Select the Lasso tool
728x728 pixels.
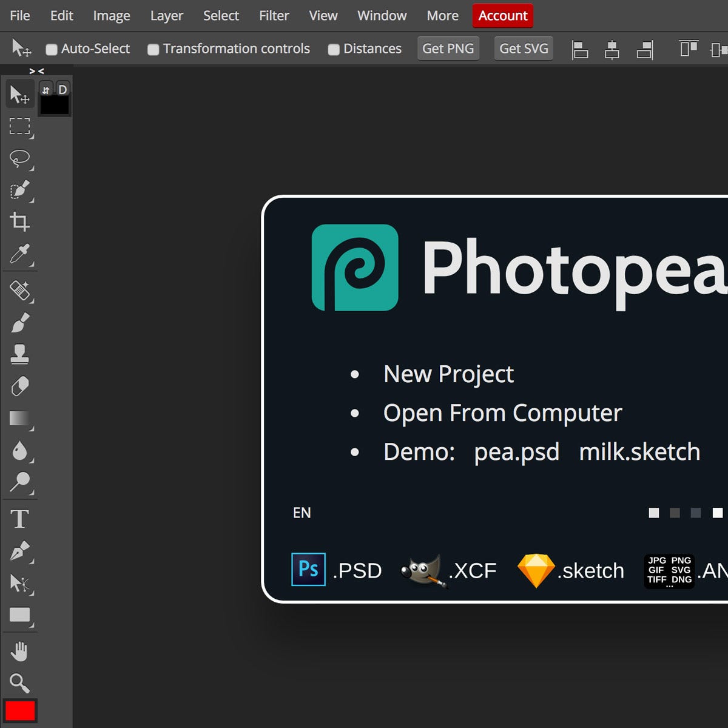[x=19, y=158]
